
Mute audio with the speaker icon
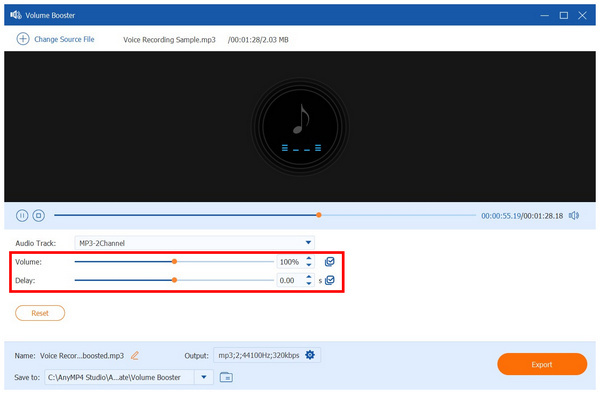pos(574,216)
